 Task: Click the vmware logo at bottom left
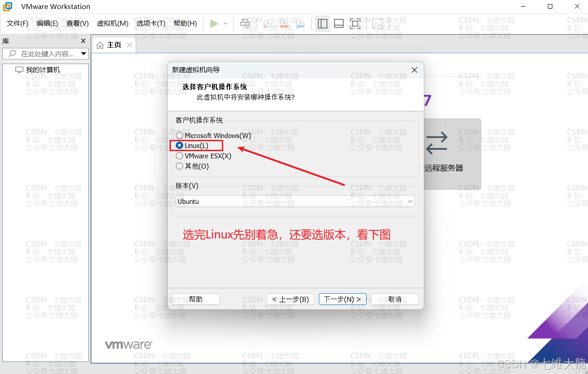(x=129, y=345)
